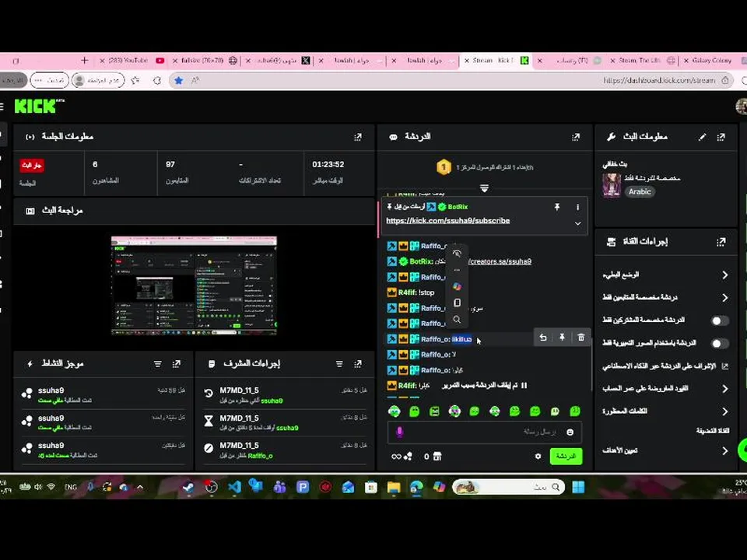
Task: Expand the banned words row chevron
Action: click(724, 411)
